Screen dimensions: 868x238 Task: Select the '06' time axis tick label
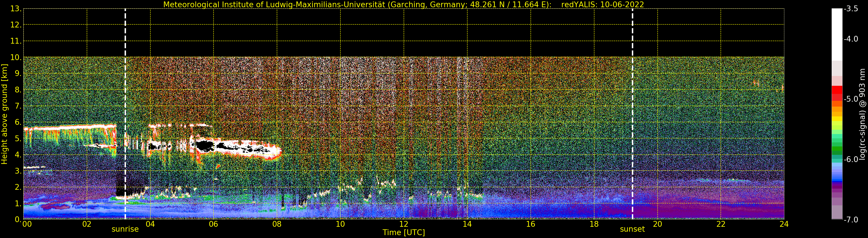pyautogui.click(x=214, y=224)
